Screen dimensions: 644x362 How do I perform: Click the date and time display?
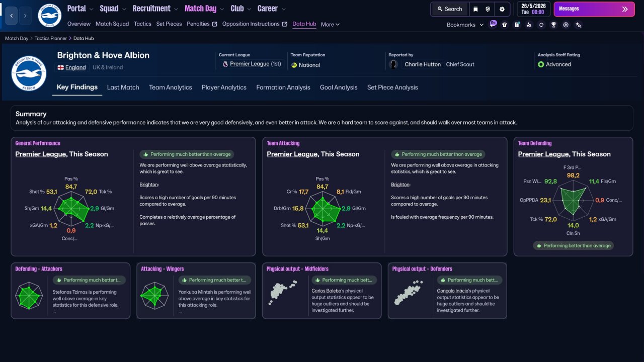534,9
